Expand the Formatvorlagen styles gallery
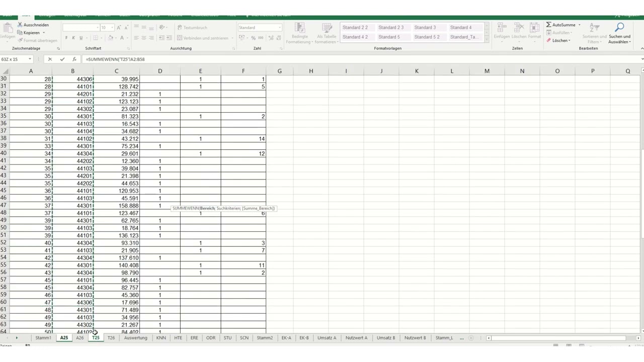 point(486,39)
